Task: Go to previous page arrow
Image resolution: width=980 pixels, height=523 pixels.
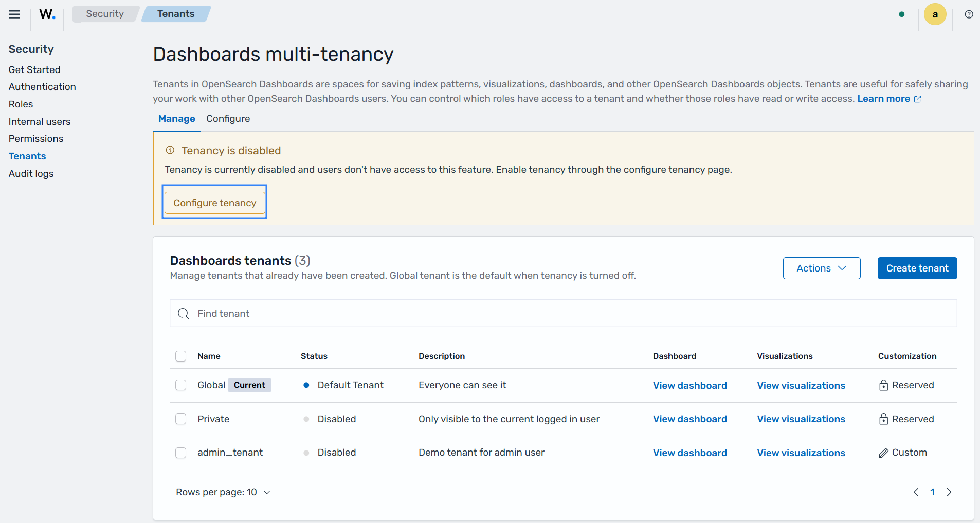Action: 916,492
